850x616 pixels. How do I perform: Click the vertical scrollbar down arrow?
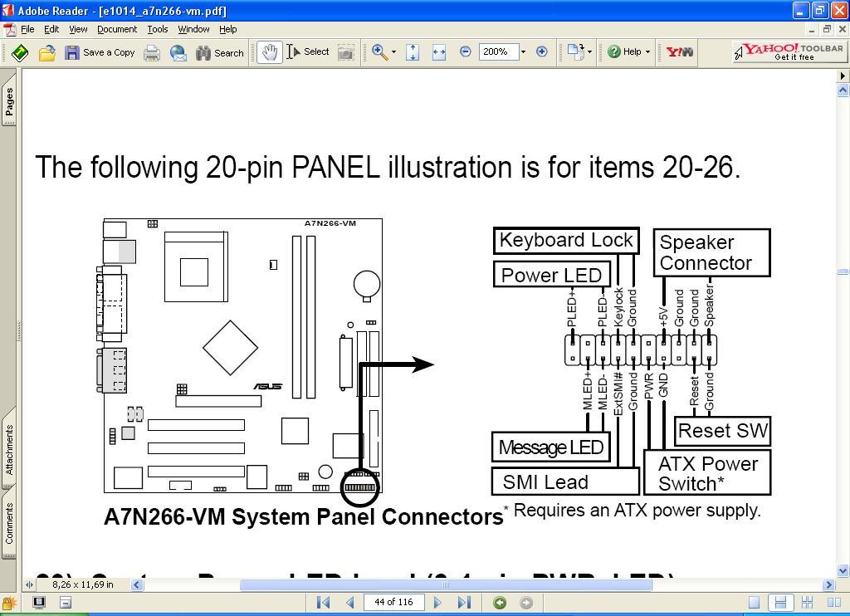coord(843,570)
